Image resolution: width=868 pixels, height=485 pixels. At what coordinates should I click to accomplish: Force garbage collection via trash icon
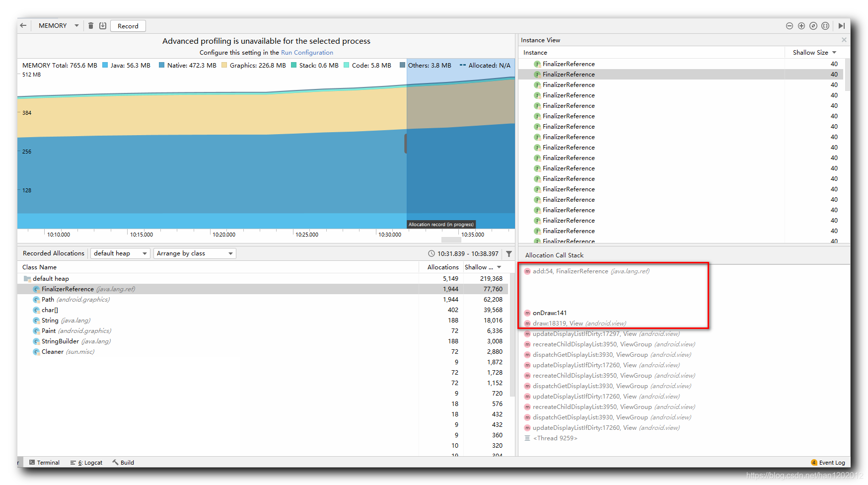[x=91, y=26]
